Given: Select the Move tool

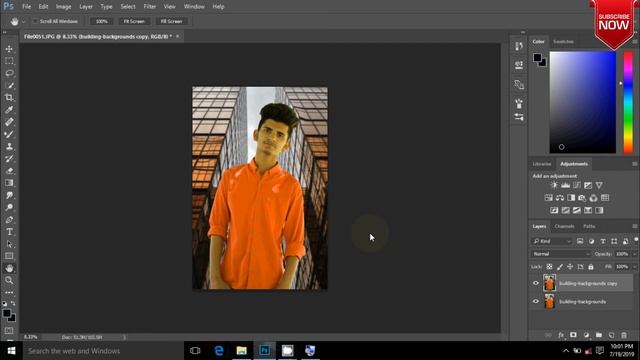Looking at the screenshot, I should click(x=9, y=49).
